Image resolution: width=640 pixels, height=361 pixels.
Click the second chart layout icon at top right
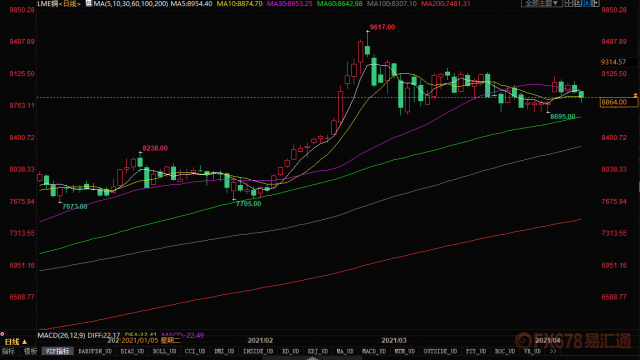click(578, 3)
